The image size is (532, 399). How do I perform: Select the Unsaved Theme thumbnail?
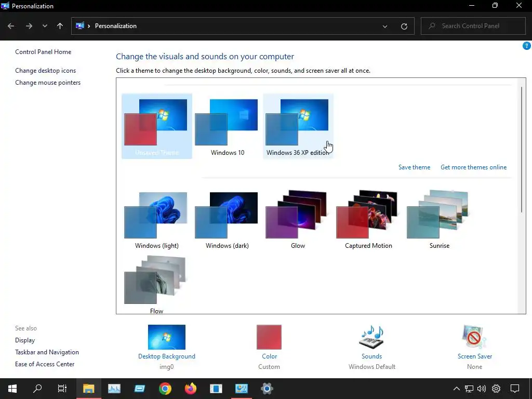tap(157, 126)
